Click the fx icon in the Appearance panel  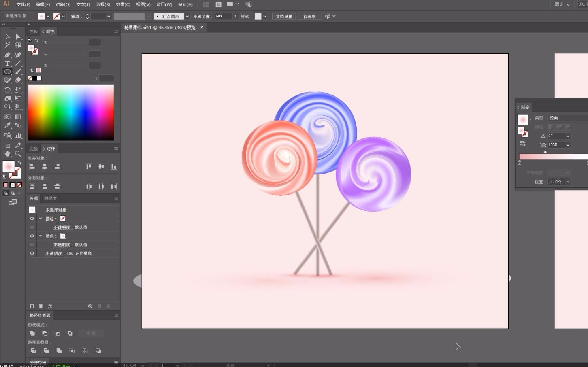(x=49, y=306)
